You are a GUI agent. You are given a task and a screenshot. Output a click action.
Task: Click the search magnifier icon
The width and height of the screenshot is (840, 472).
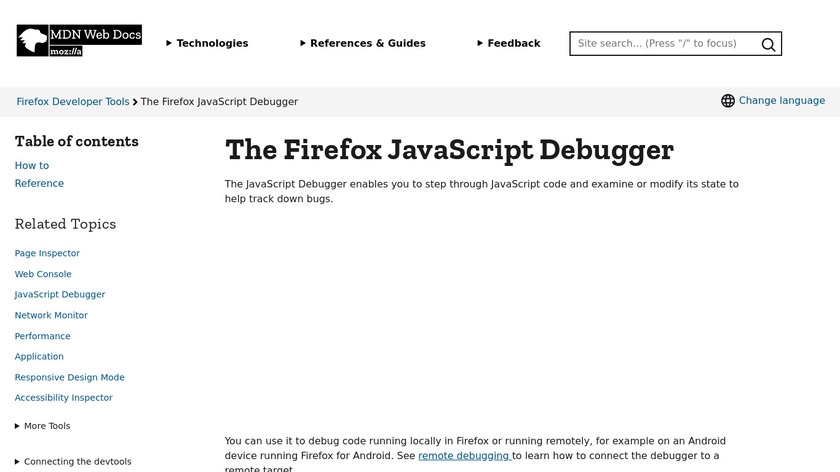coord(768,44)
